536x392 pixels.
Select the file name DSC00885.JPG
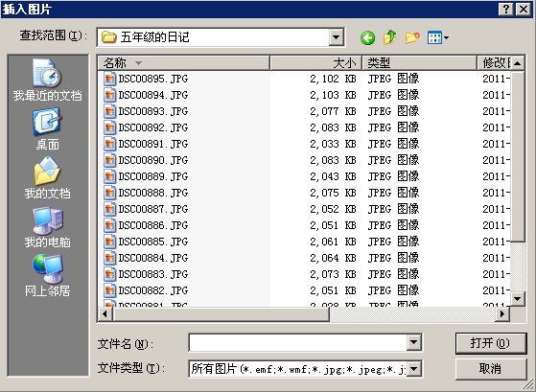click(153, 242)
